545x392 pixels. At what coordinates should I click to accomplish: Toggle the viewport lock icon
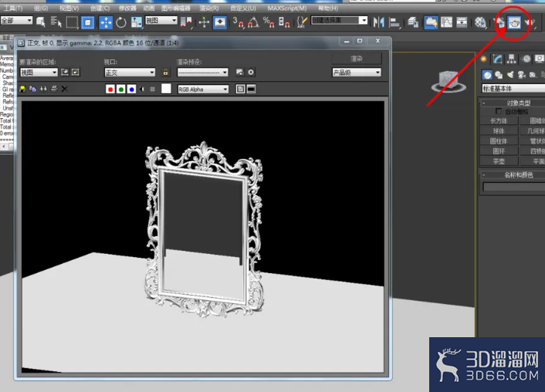point(165,73)
